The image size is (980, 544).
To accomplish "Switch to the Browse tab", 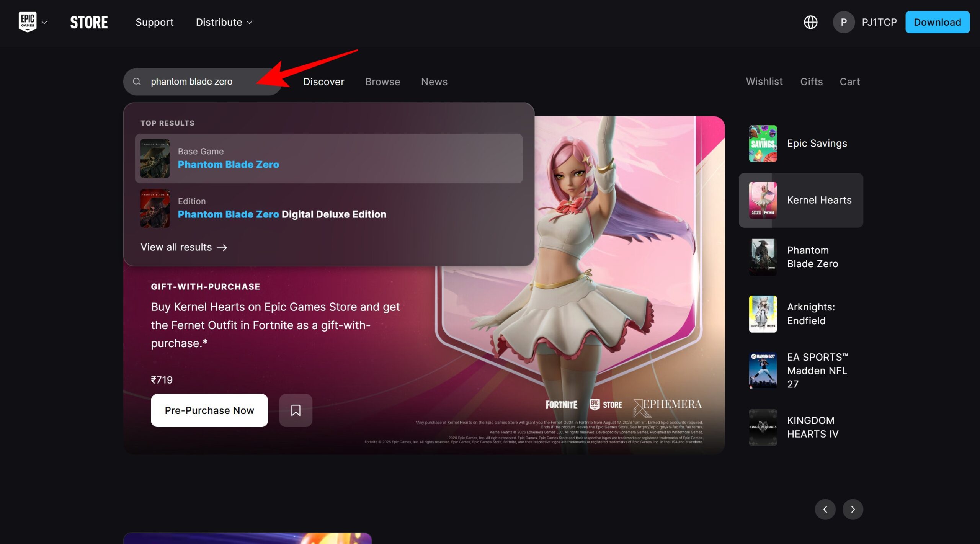I will pos(382,82).
